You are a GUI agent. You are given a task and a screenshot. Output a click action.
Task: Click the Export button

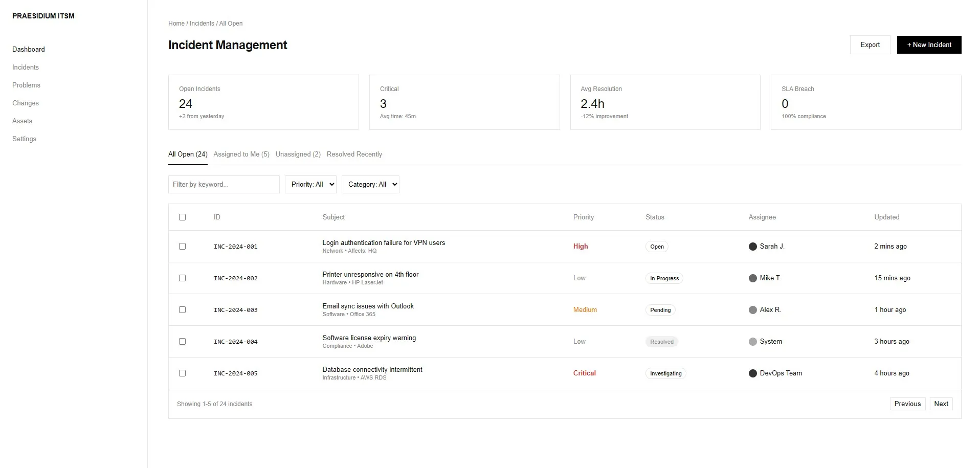pyautogui.click(x=870, y=44)
